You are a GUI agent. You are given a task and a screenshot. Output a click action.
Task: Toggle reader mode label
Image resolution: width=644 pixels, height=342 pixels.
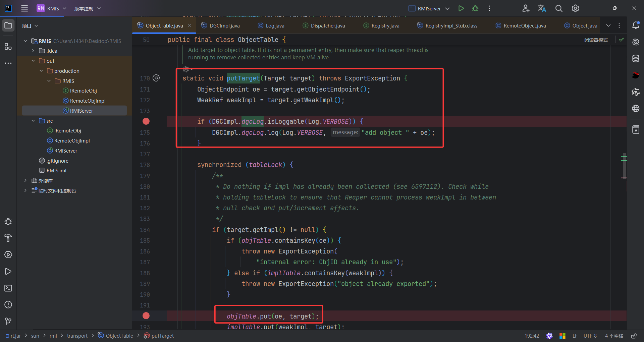(x=596, y=40)
